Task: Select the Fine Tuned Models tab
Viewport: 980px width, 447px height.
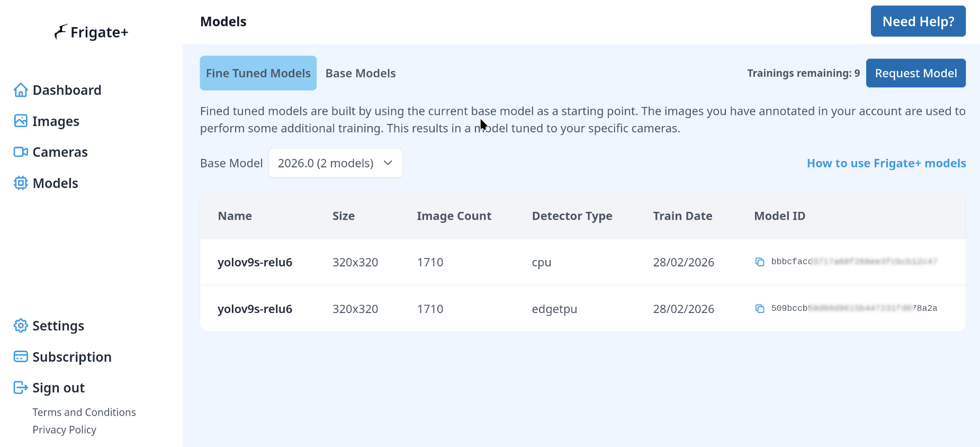Action: click(x=258, y=73)
